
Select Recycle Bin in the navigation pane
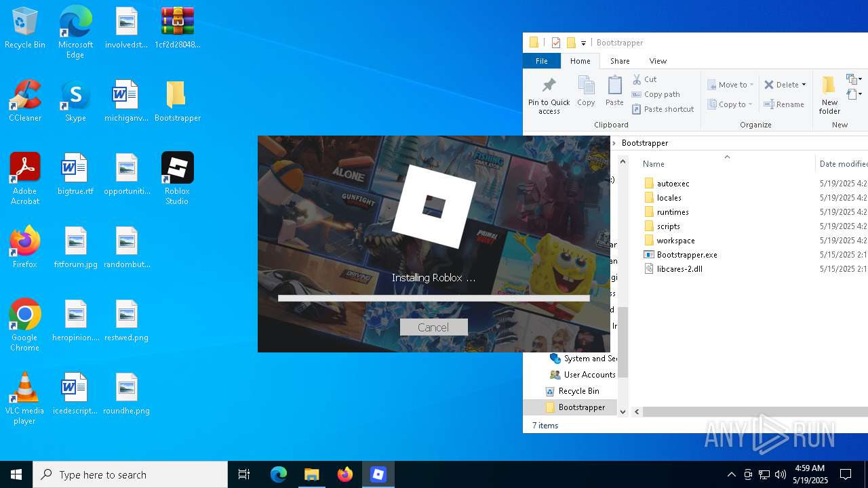click(x=572, y=391)
